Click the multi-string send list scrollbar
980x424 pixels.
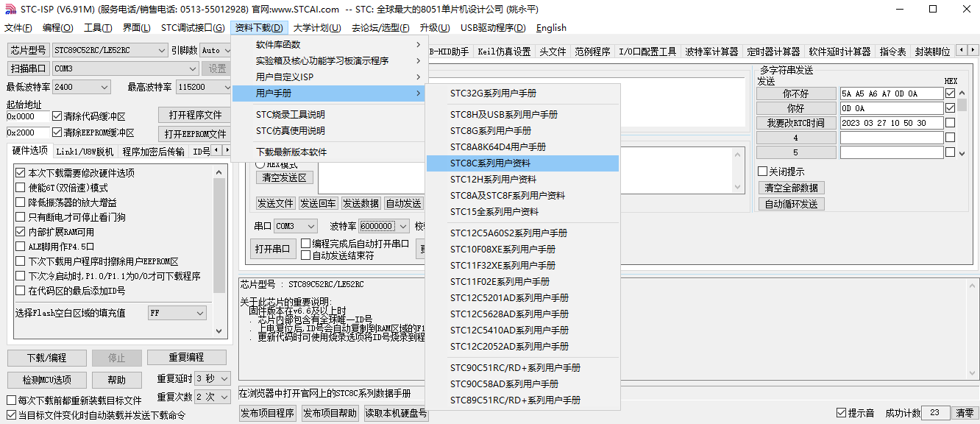pos(962,121)
